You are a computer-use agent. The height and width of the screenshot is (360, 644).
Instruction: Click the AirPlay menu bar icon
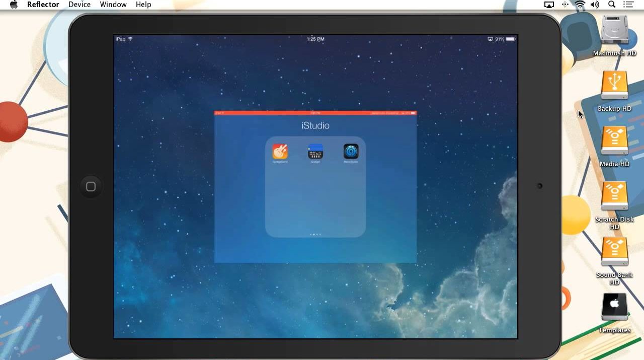pos(549,5)
